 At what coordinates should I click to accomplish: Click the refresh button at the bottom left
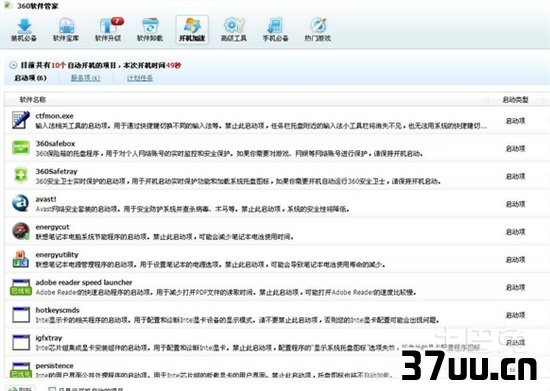21,389
